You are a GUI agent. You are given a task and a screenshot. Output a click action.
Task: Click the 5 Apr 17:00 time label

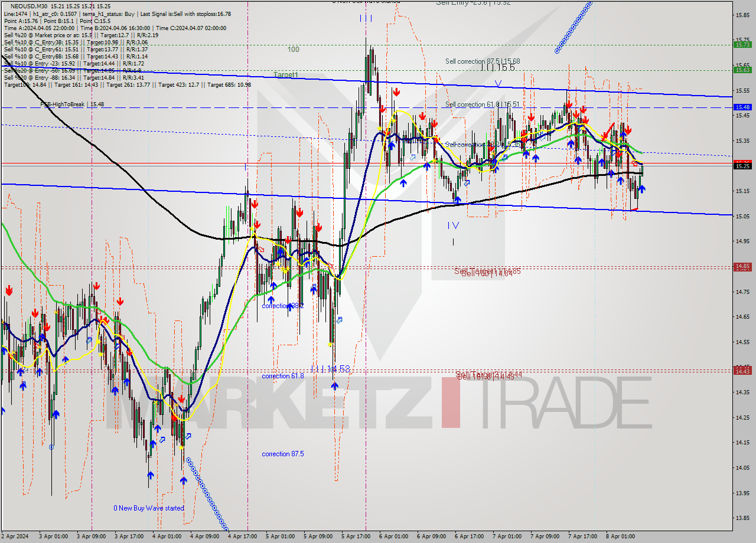pyautogui.click(x=356, y=537)
